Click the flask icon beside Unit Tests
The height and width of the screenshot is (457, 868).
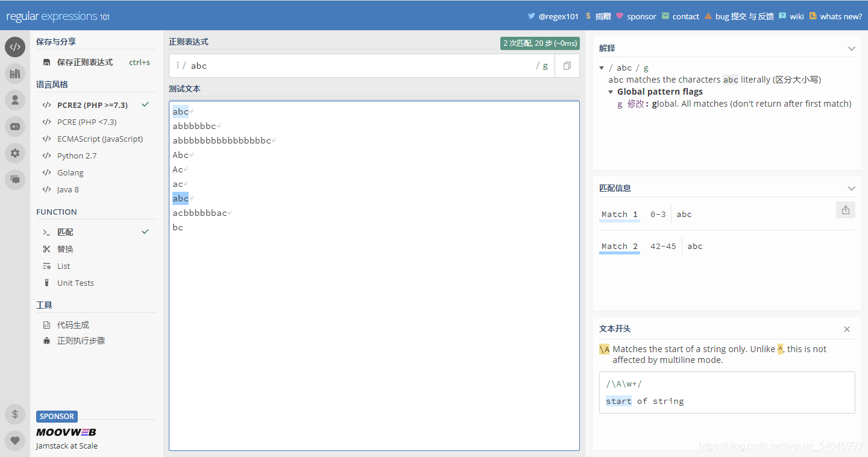pyautogui.click(x=47, y=283)
